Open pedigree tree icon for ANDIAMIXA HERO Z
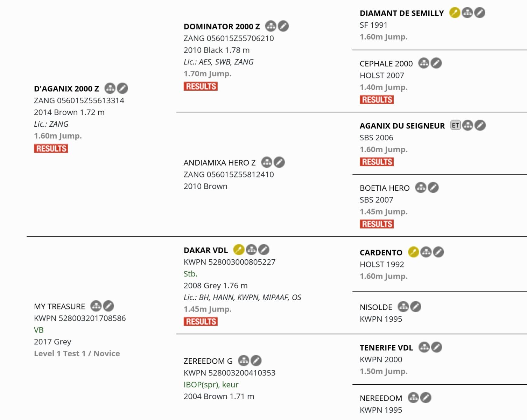This screenshot has width=527, height=420. click(x=267, y=162)
